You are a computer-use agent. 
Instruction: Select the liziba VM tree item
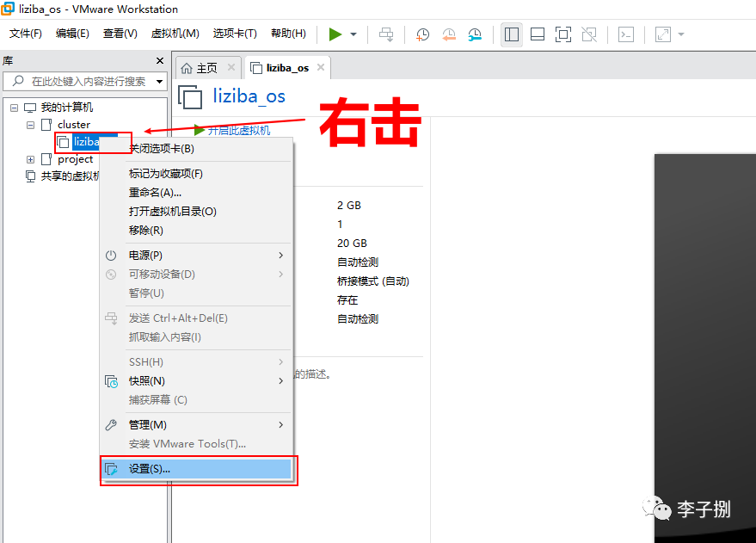(87, 142)
